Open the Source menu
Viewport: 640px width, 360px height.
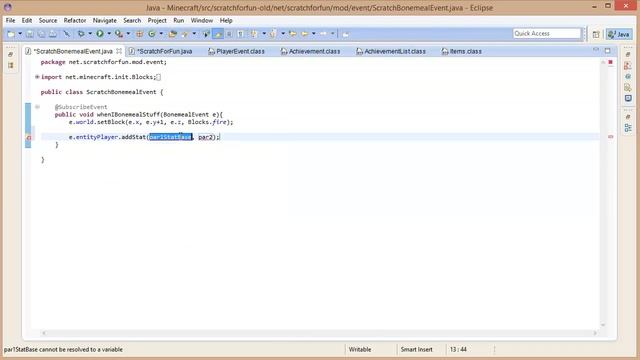pos(48,20)
